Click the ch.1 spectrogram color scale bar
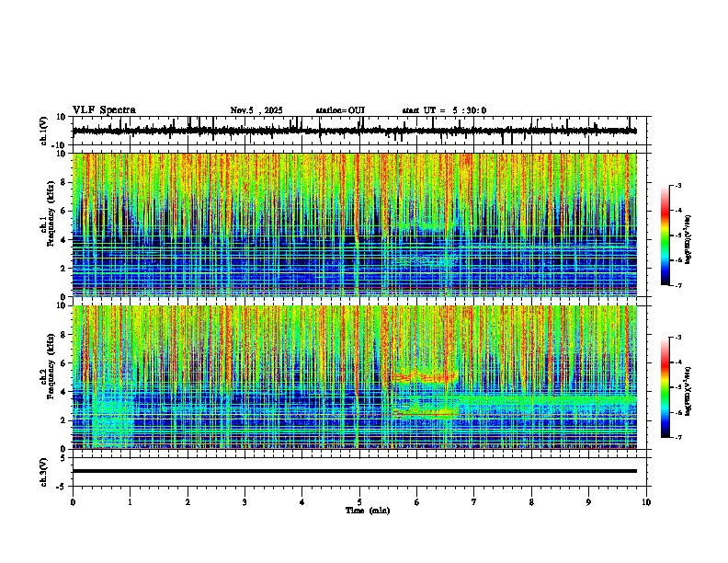This screenshot has width=728, height=563. coord(665,236)
